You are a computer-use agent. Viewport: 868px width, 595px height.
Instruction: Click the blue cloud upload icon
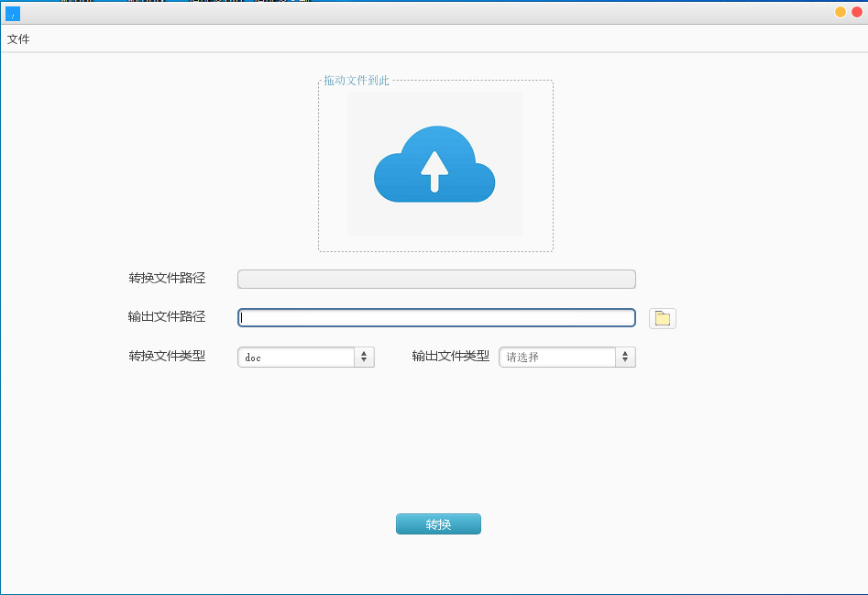click(434, 165)
